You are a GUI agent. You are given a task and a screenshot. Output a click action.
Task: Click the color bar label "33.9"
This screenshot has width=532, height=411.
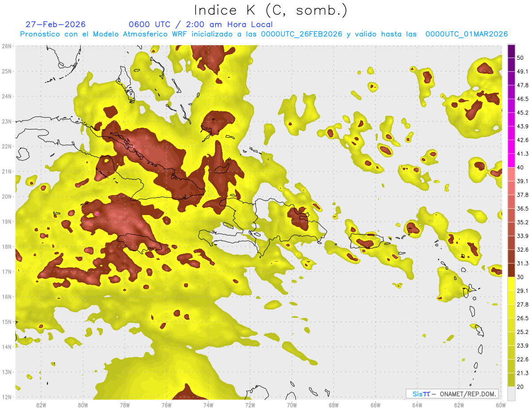(x=522, y=236)
